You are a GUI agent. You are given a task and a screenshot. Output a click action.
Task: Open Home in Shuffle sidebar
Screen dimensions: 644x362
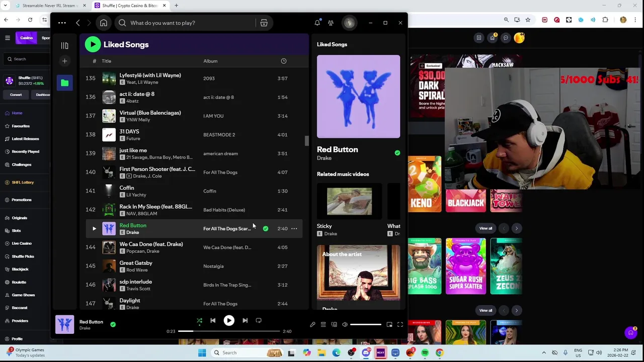[17, 113]
